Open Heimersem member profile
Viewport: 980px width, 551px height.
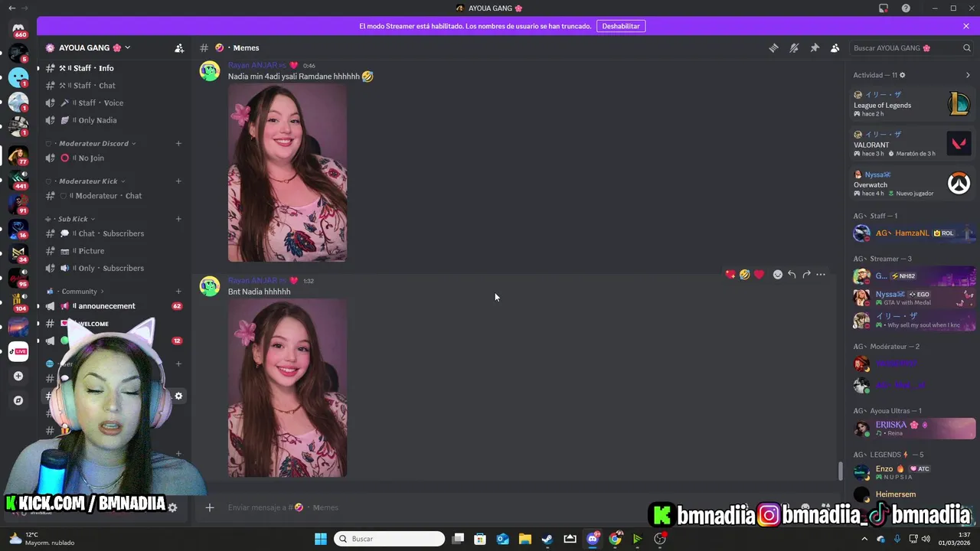click(914, 494)
